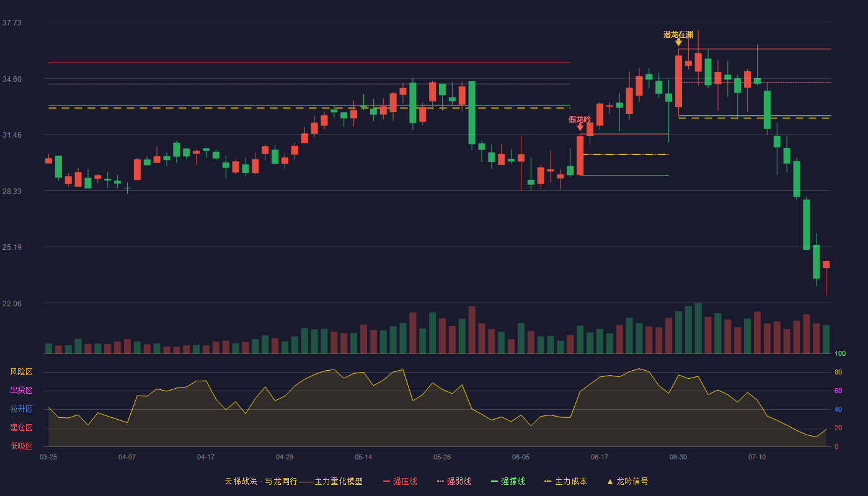Toggle the 主力成本 legend entry
Image resolution: width=868 pixels, height=496 pixels.
(x=565, y=481)
